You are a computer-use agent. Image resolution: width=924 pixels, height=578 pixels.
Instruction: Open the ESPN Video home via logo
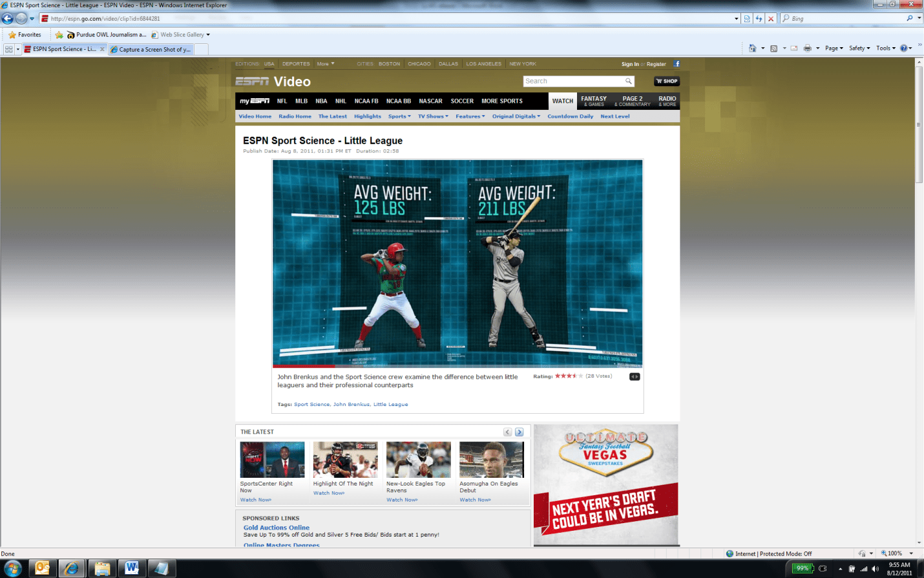click(x=271, y=81)
